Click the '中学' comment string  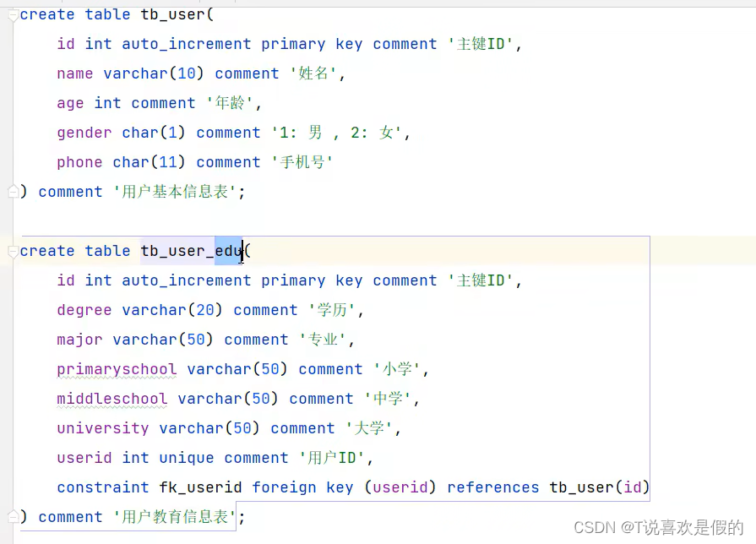(x=388, y=399)
